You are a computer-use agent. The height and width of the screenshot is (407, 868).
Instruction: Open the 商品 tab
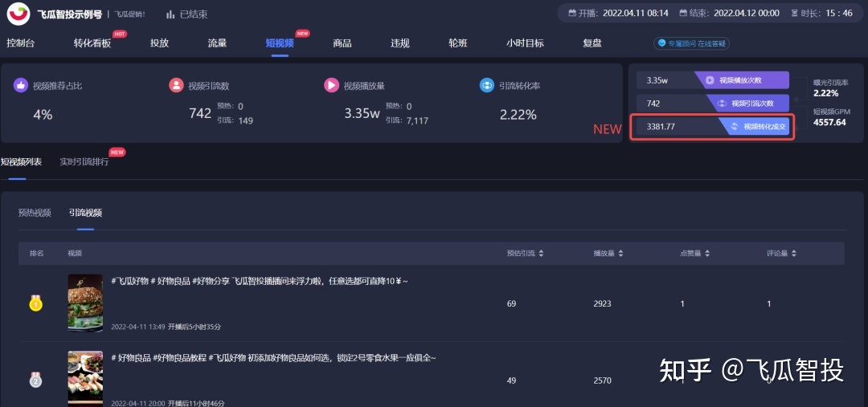(342, 43)
